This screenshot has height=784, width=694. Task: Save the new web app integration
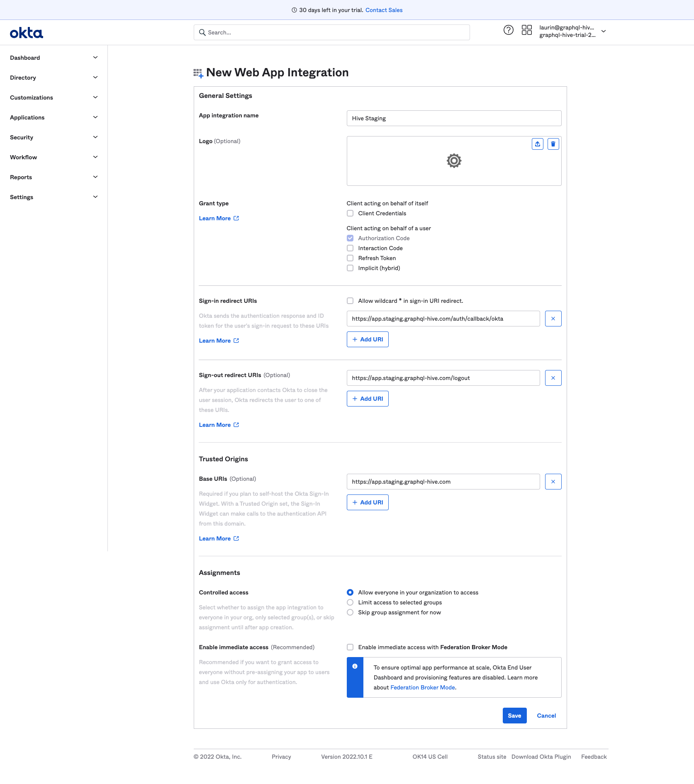(514, 715)
